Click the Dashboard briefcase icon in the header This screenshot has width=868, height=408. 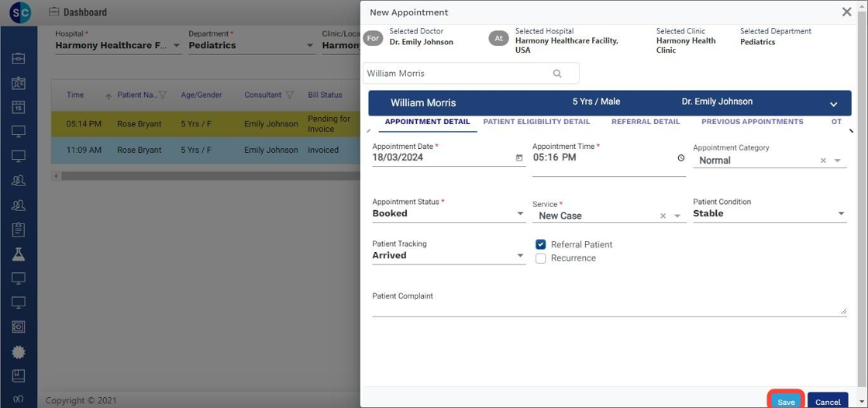(x=53, y=12)
